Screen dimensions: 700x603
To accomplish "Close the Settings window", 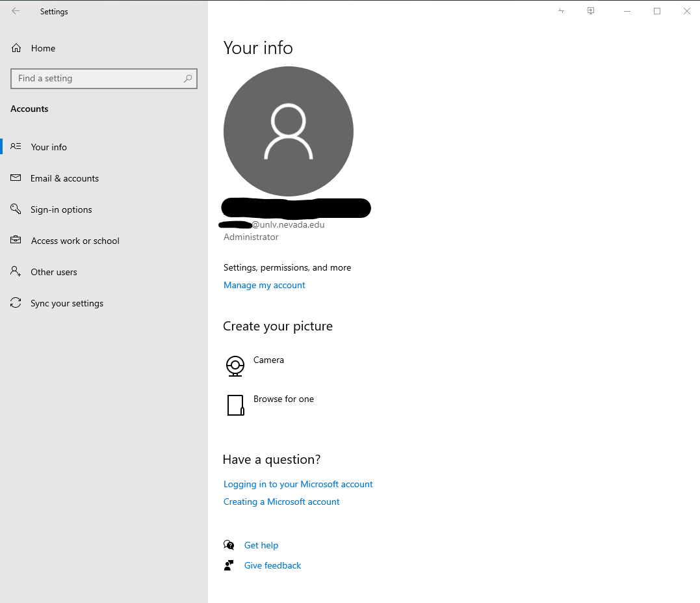I will [x=686, y=11].
